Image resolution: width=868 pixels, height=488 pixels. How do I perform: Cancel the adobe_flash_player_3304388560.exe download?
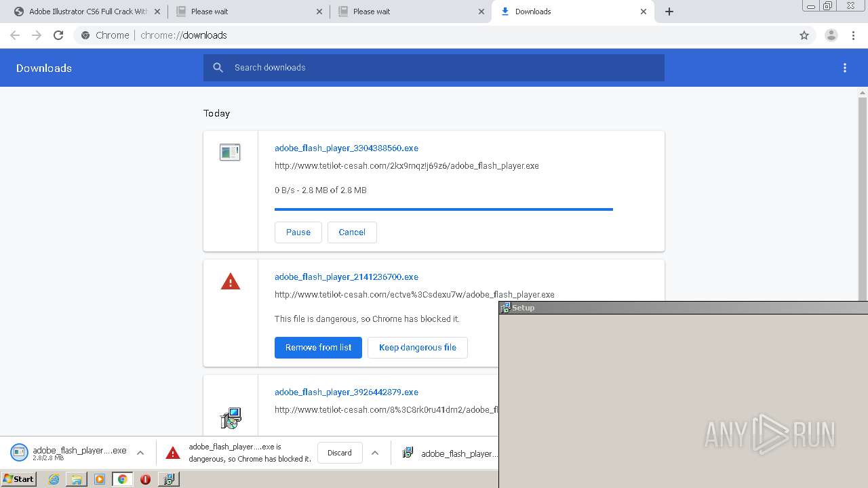pyautogui.click(x=352, y=232)
